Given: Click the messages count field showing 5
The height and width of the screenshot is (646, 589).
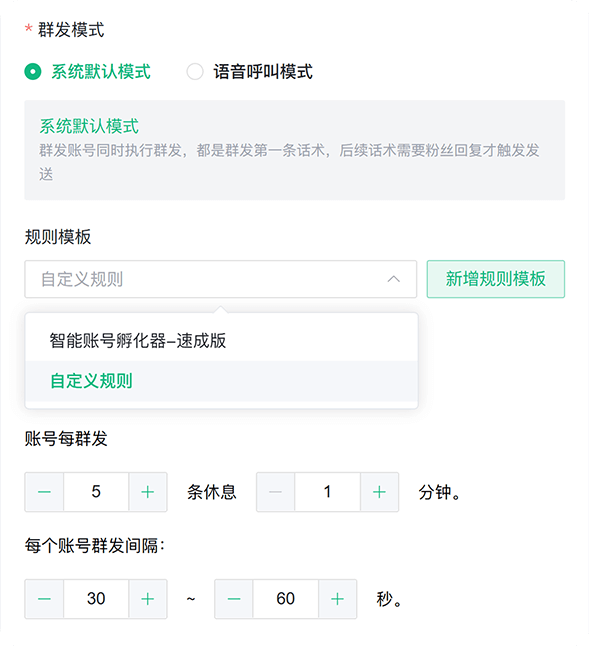Looking at the screenshot, I should click(x=96, y=492).
